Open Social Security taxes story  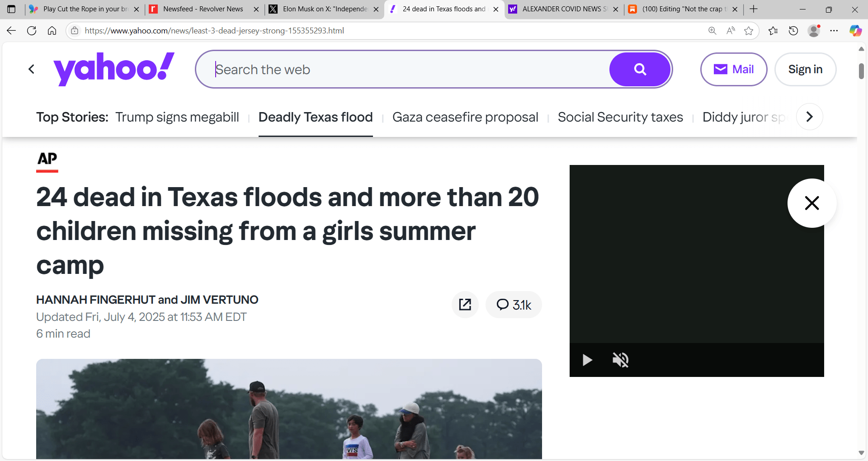coord(620,117)
